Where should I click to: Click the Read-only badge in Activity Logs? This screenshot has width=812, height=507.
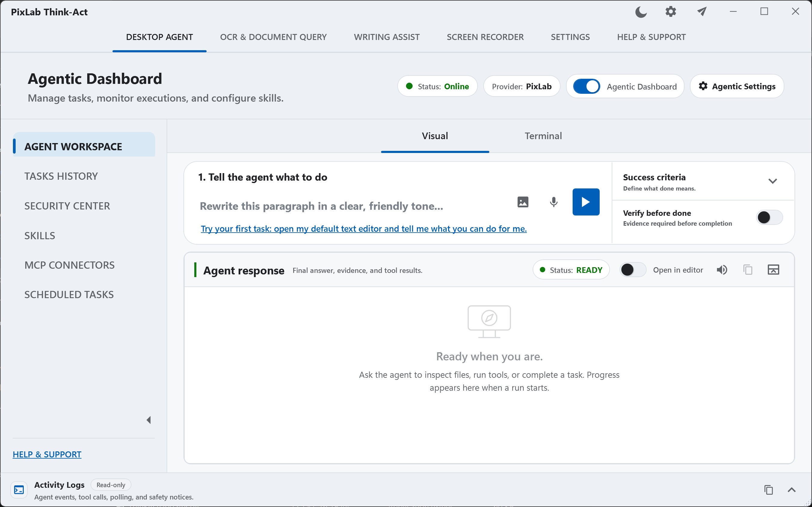point(111,484)
